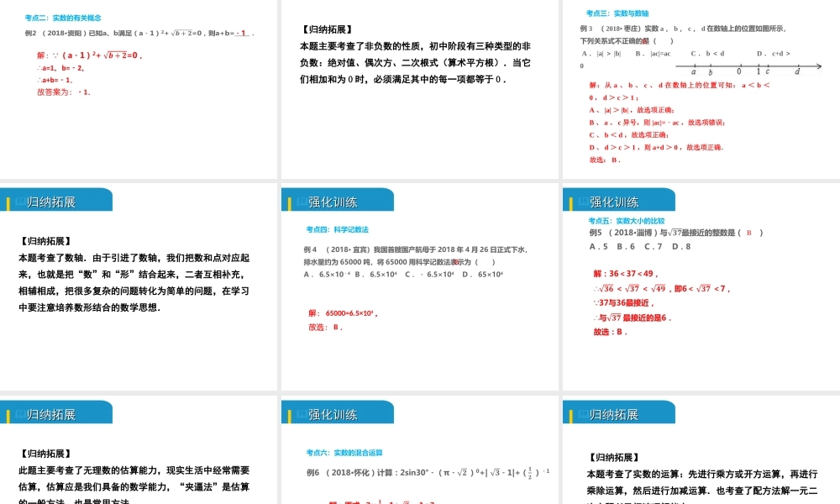The height and width of the screenshot is (504, 840).
Task: Click the book icon in the 归纳拓展 header above 实数的运算 text
Action: [584, 414]
